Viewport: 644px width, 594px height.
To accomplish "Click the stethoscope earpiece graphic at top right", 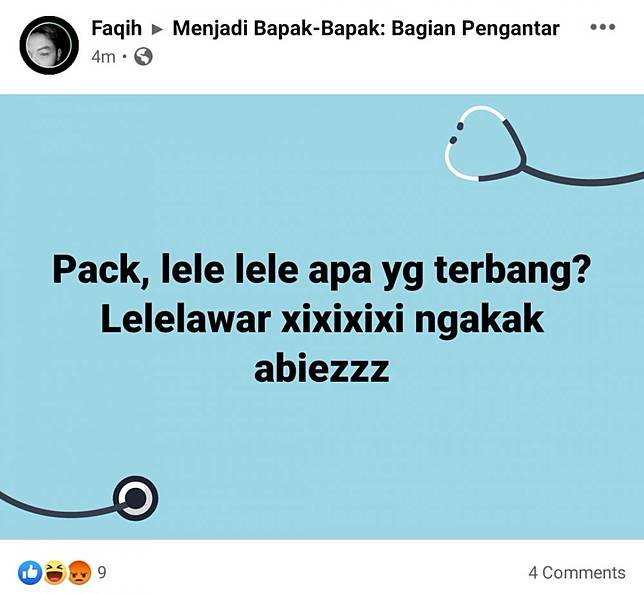I will coord(484,143).
